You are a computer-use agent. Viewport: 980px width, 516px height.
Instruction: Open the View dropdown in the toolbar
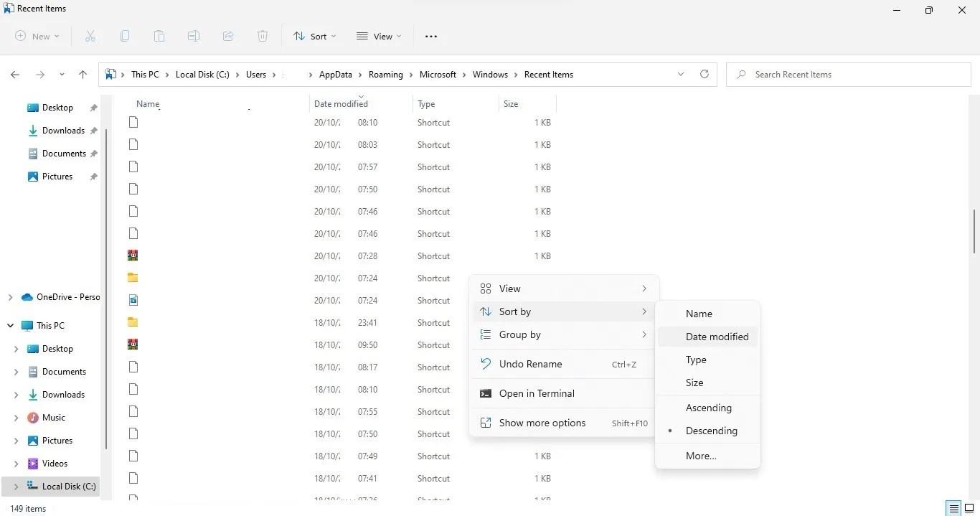coord(378,36)
